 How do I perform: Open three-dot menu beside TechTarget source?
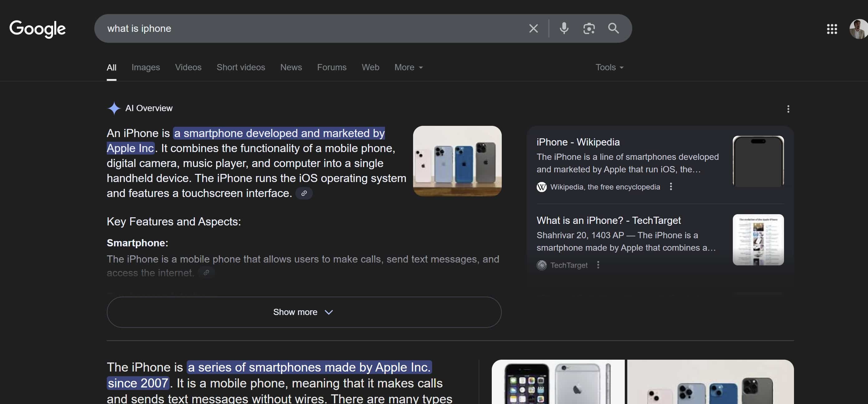[598, 265]
